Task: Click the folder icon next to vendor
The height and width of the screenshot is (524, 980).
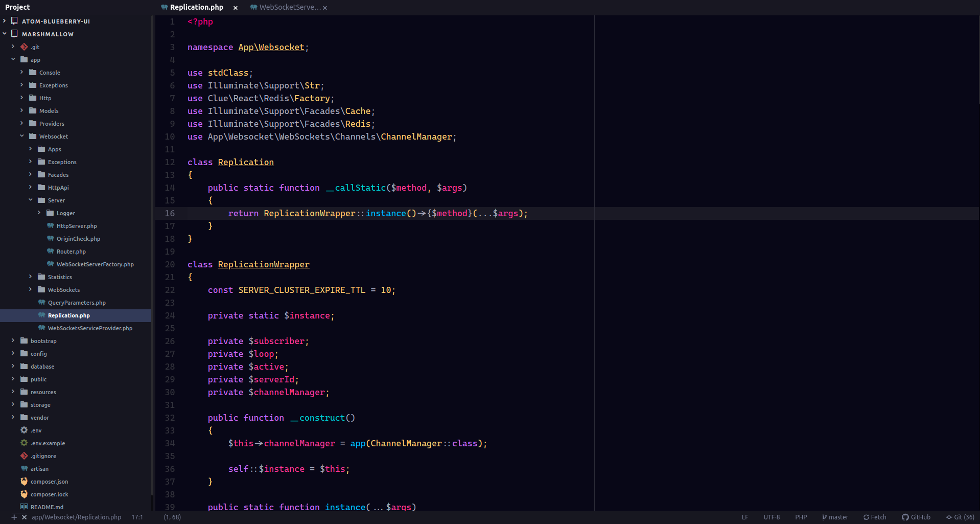Action: (24, 418)
